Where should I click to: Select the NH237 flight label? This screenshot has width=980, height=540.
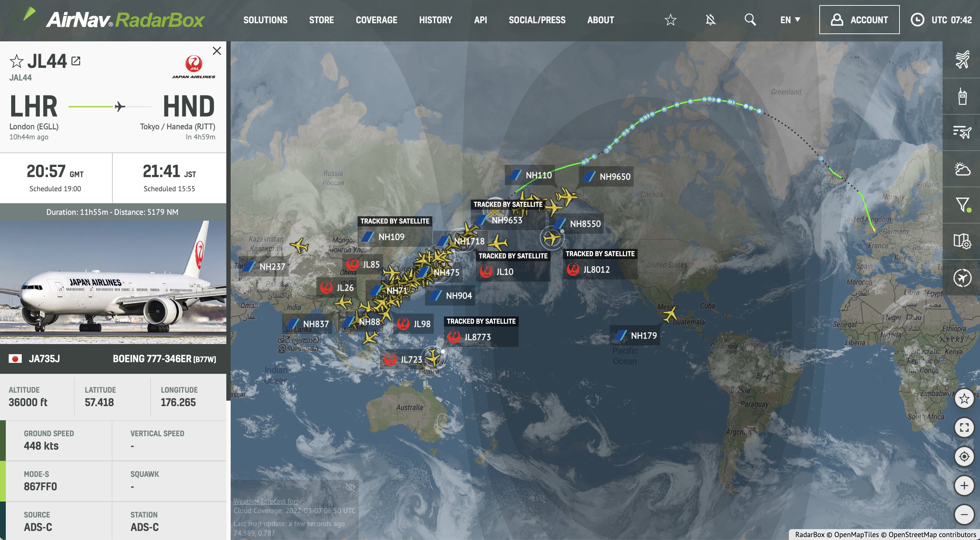263,266
